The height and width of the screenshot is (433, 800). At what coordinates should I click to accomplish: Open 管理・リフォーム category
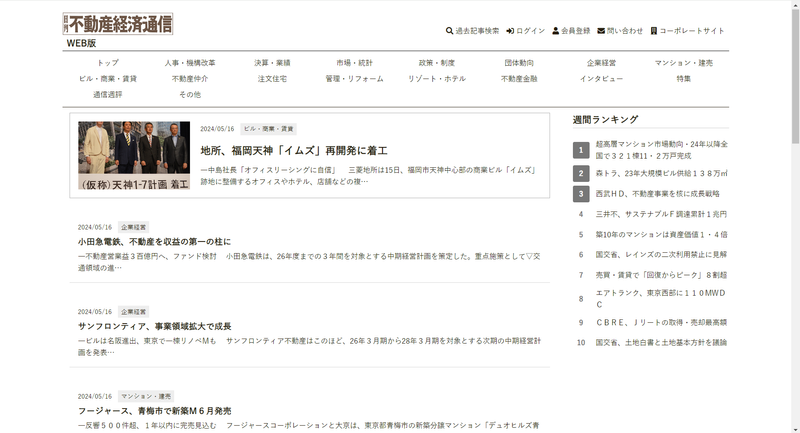tap(354, 79)
